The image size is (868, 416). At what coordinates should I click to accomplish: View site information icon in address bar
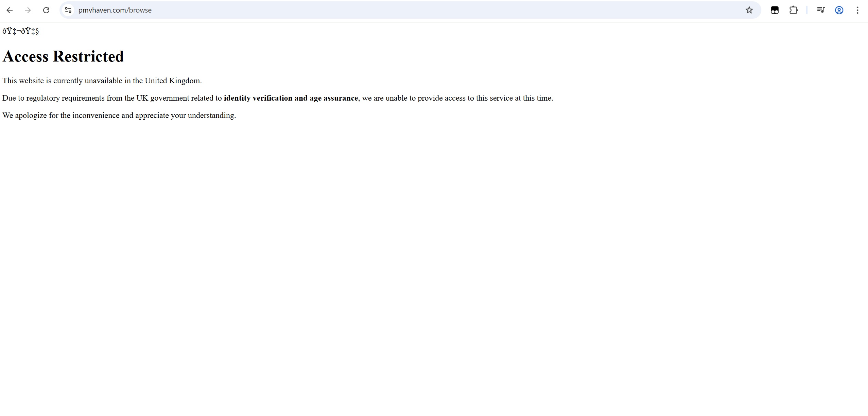68,10
